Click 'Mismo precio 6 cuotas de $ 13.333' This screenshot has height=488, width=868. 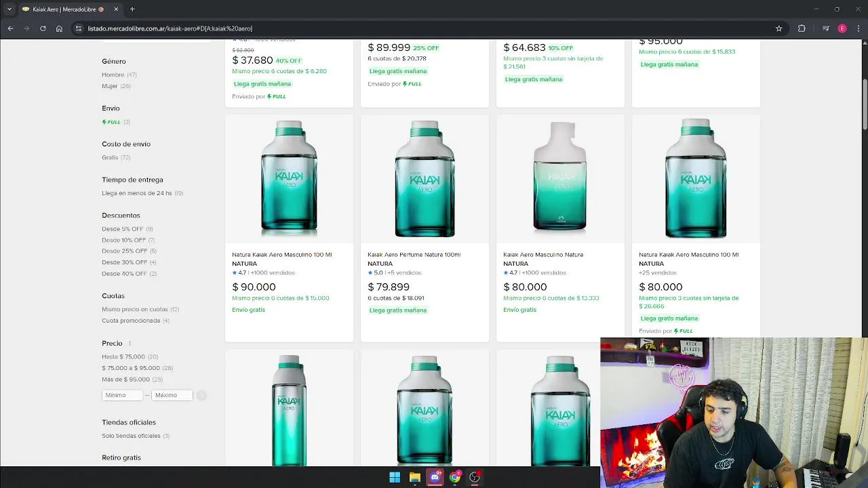[x=551, y=298]
